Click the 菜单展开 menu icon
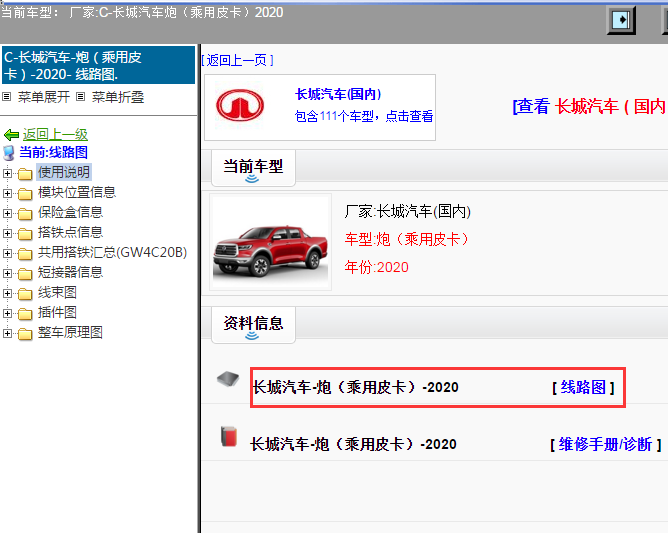This screenshot has width=668, height=533. [x=6, y=97]
